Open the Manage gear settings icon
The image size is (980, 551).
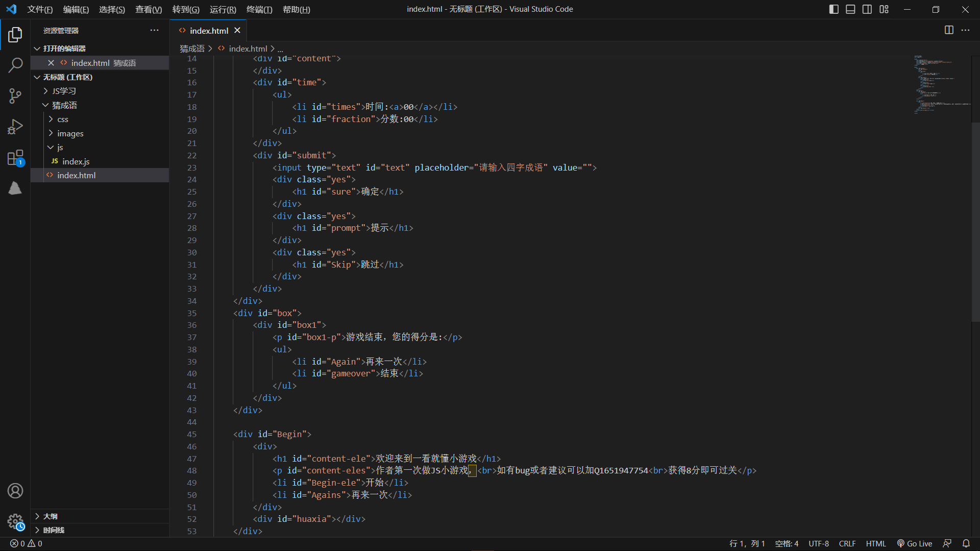[15, 521]
